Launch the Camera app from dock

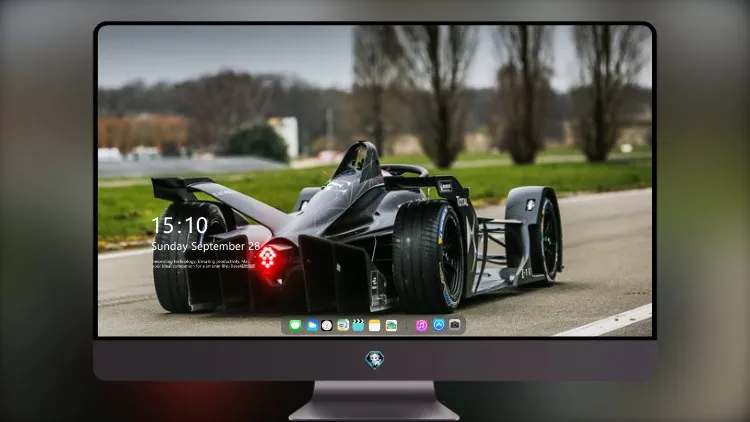[455, 325]
